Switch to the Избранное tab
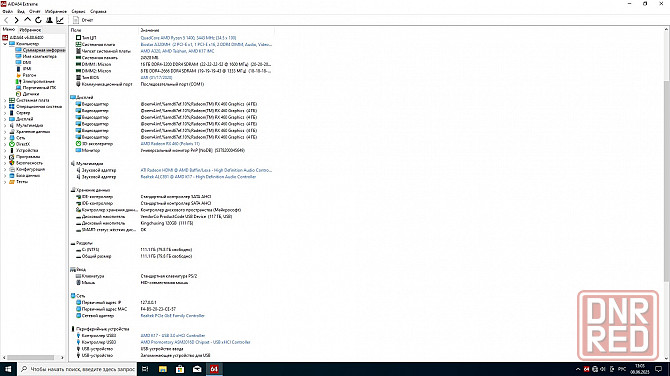Viewport: 670px width, 376px height. [x=30, y=30]
